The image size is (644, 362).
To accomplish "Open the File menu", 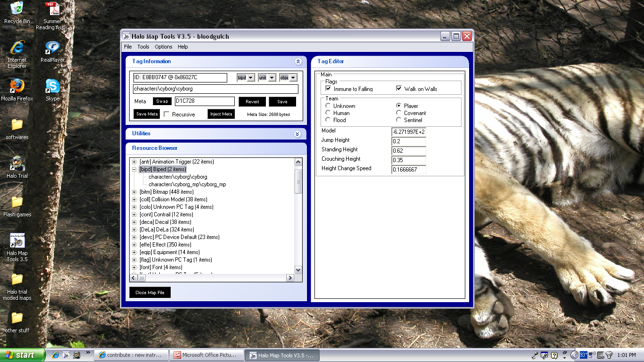I will coord(128,47).
